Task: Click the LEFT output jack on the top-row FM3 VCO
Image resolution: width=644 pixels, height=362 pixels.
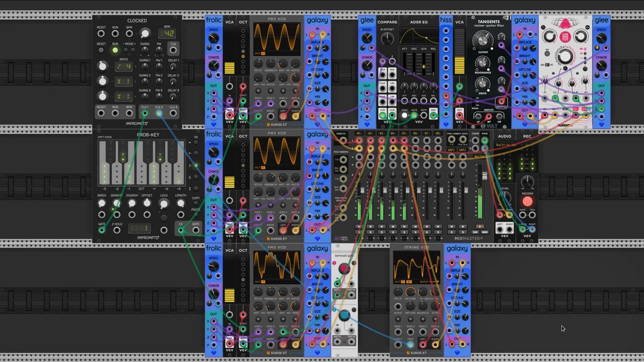Action: point(283,117)
